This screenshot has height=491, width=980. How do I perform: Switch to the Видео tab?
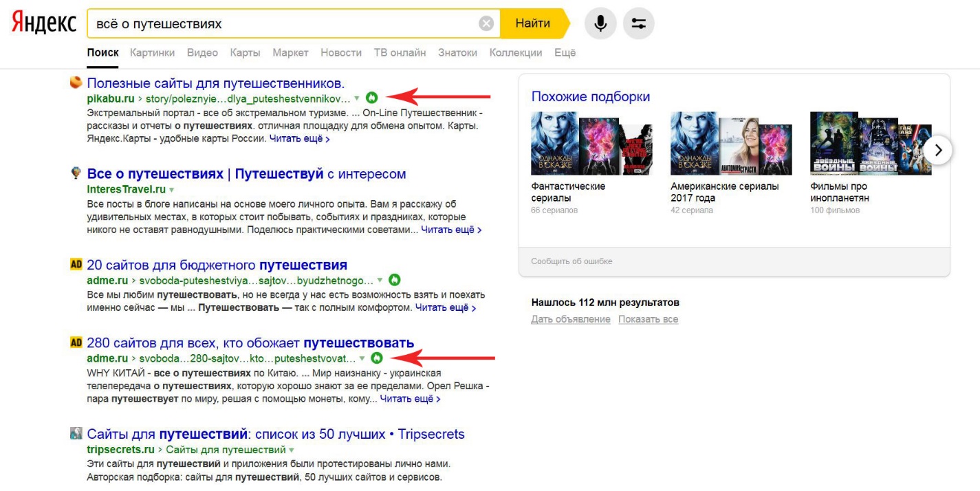coord(202,53)
